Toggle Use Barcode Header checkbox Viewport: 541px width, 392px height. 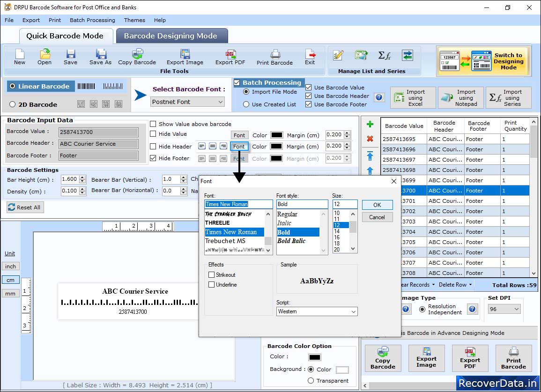(309, 96)
